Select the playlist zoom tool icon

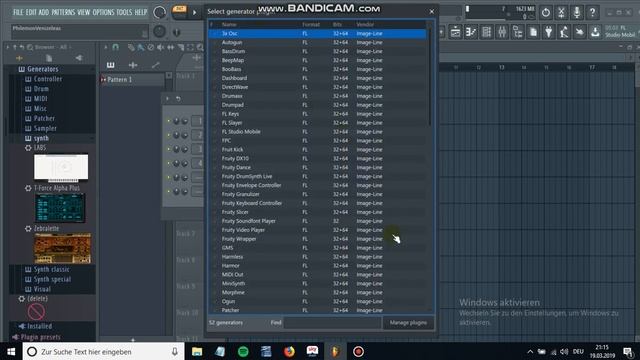(x=200, y=47)
